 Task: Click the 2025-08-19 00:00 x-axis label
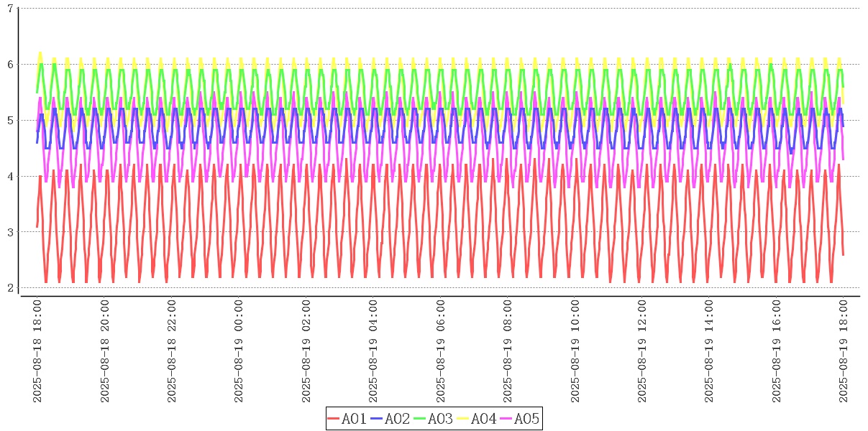click(x=239, y=351)
